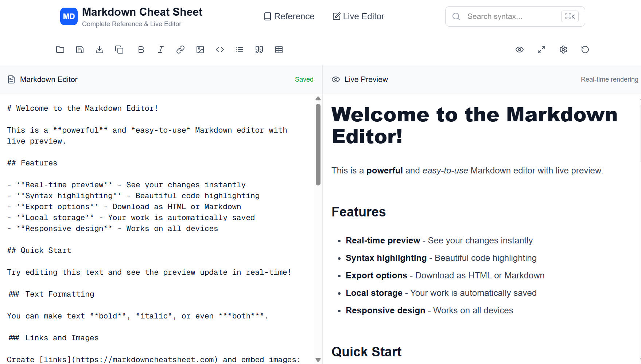Open the Live Editor tab
The height and width of the screenshot is (364, 641).
358,16
